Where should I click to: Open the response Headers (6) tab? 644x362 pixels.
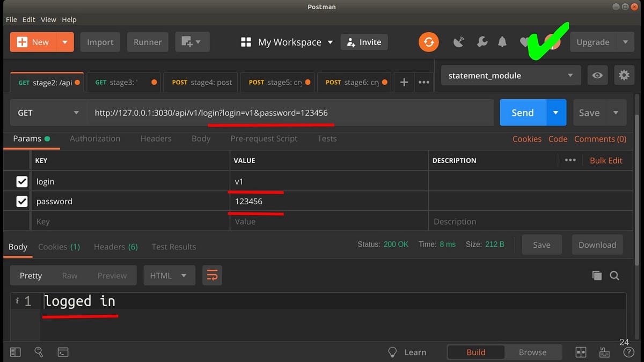[115, 247]
